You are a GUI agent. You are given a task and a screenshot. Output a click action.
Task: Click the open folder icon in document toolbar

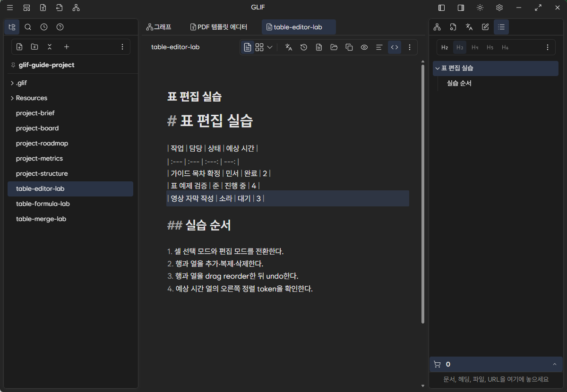pos(334,47)
